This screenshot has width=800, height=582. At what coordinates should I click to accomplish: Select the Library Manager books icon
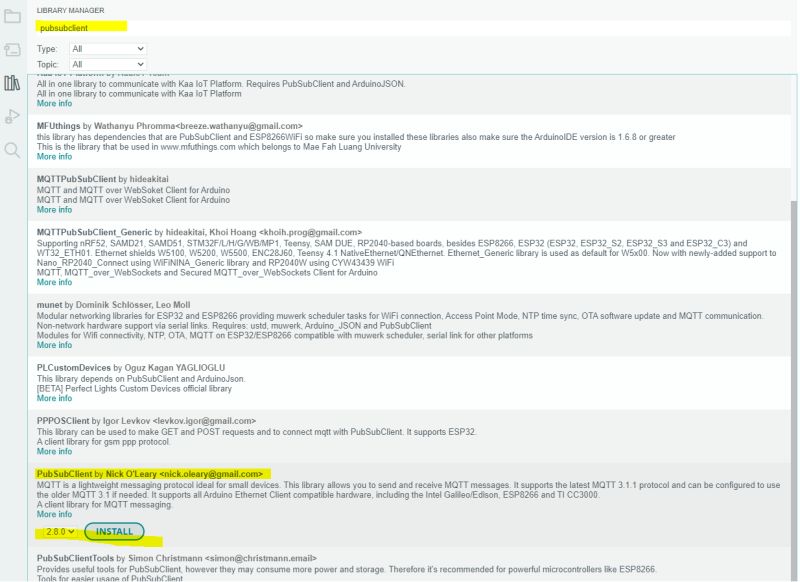[x=12, y=83]
